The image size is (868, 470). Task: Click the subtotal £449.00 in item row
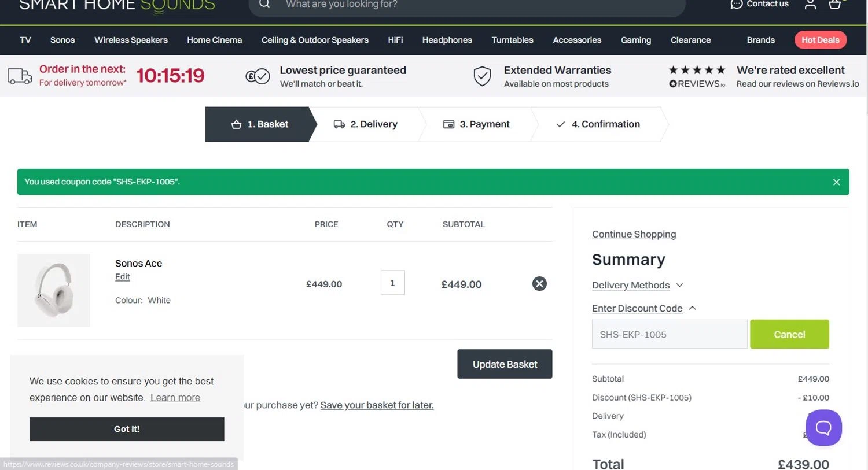pyautogui.click(x=461, y=284)
